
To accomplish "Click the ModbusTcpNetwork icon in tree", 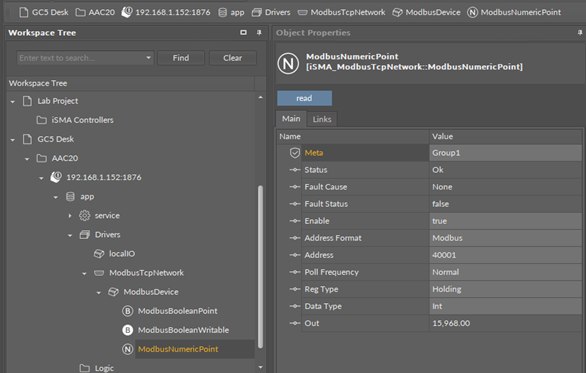I will click(x=99, y=273).
